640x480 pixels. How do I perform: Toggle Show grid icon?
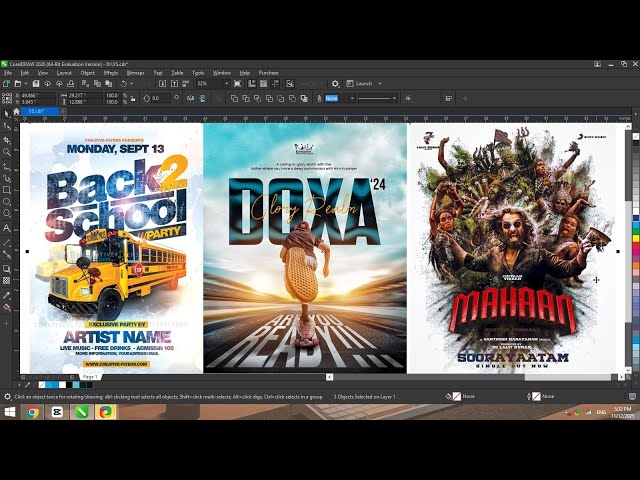point(264,84)
